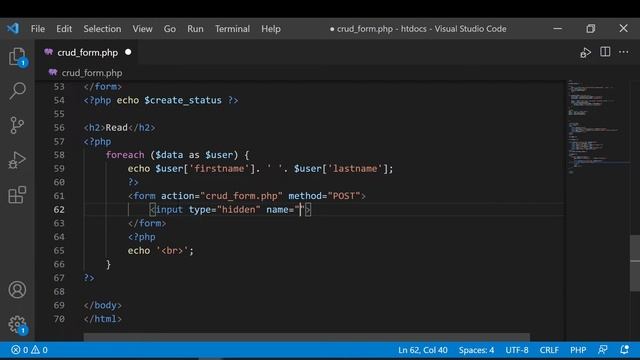The height and width of the screenshot is (360, 640).
Task: Click "crud_form.php" action value on line 61
Action: (241, 196)
